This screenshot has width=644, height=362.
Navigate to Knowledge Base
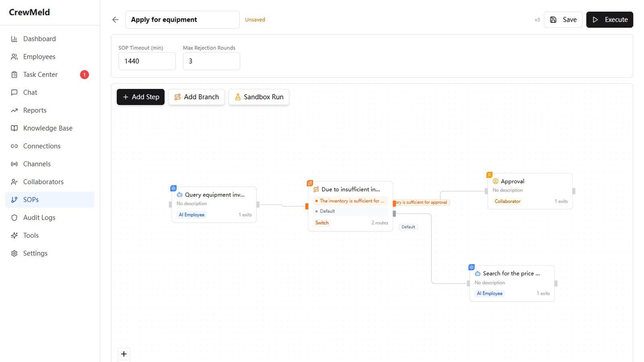50,128
